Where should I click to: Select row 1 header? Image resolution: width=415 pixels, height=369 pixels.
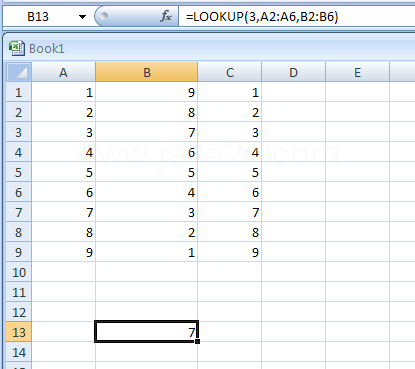point(19,92)
